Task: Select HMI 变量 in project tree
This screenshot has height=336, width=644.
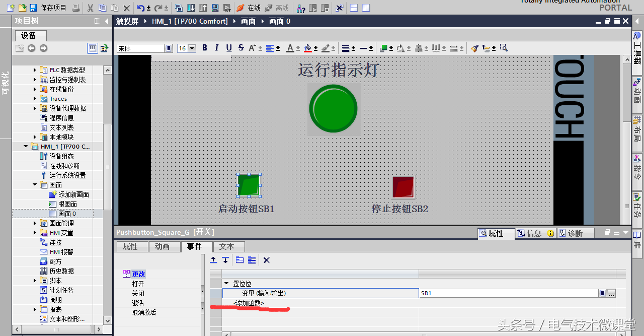Action: 61,233
